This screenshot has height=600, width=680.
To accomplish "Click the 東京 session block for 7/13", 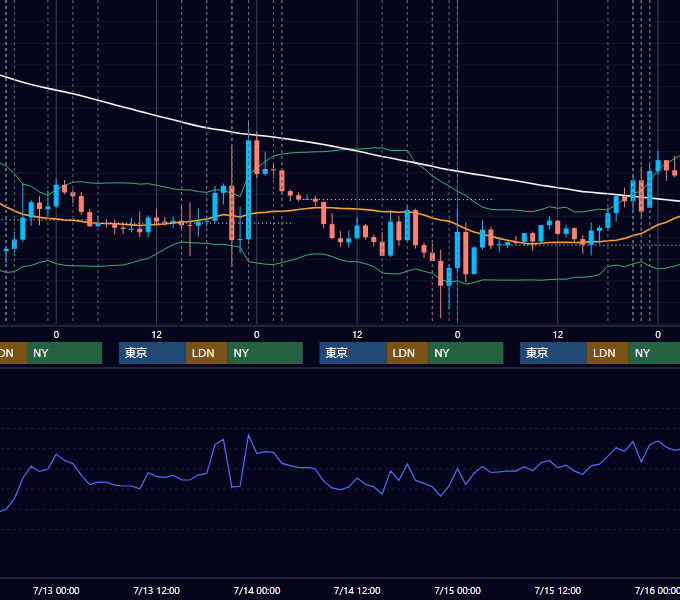I will coord(152,353).
